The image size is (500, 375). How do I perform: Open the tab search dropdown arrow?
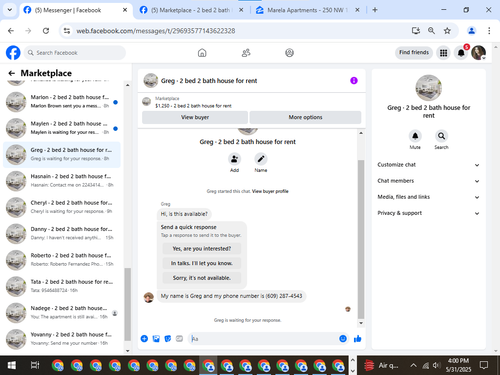10,10
